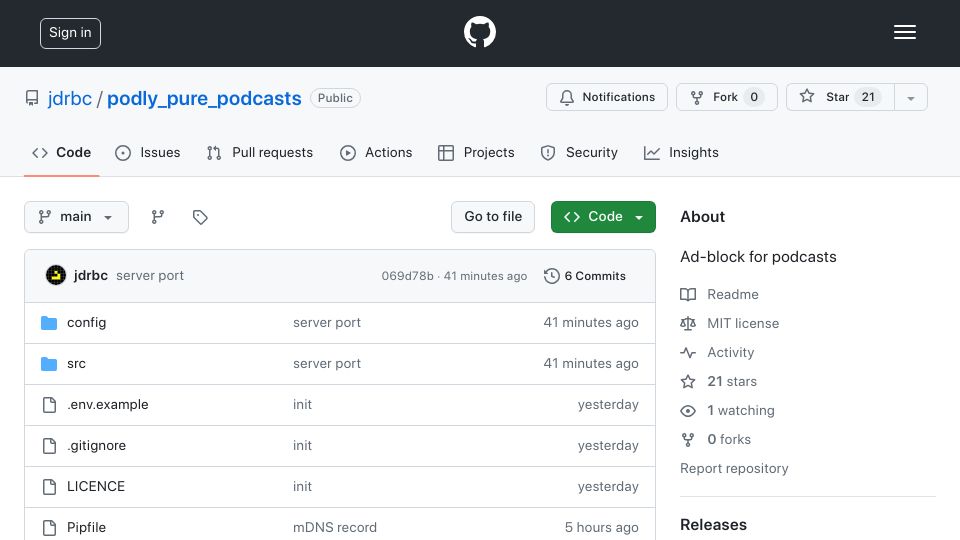Switch to the Projects tab
The height and width of the screenshot is (540, 960).
(x=476, y=152)
